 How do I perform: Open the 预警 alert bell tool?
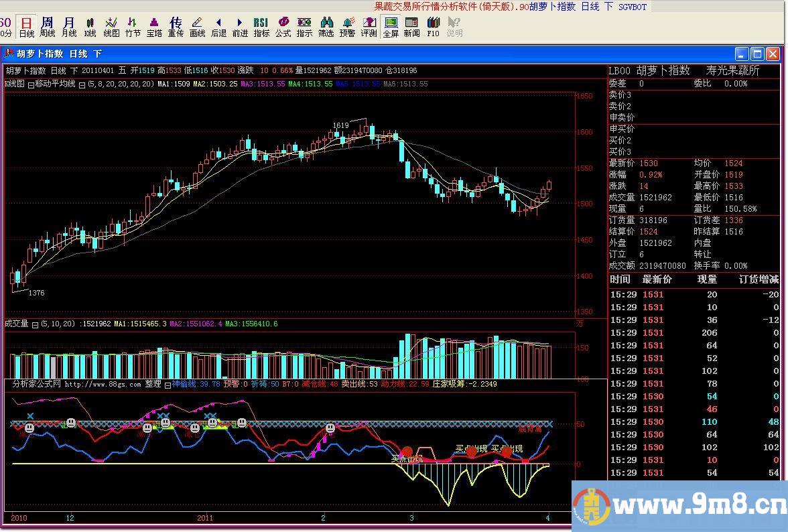(x=347, y=27)
